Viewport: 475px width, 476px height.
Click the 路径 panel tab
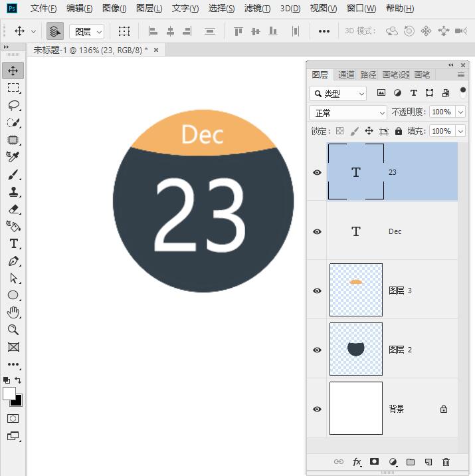tap(368, 74)
